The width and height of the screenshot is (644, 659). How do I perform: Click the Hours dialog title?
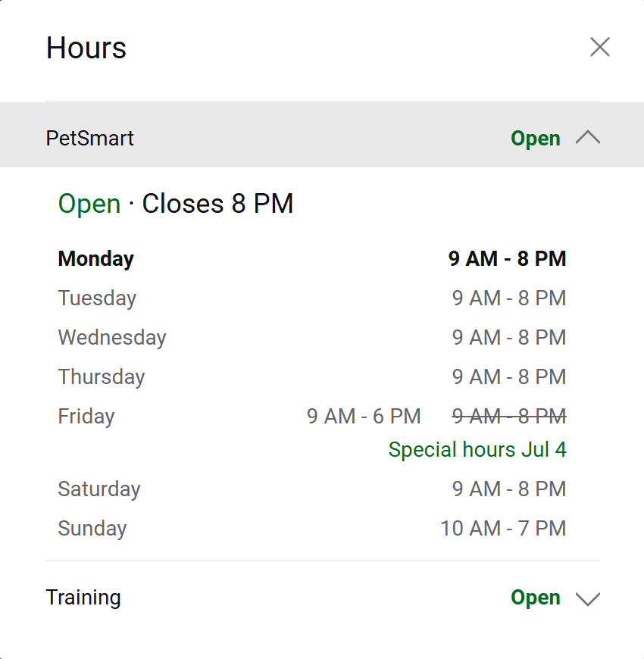86,48
